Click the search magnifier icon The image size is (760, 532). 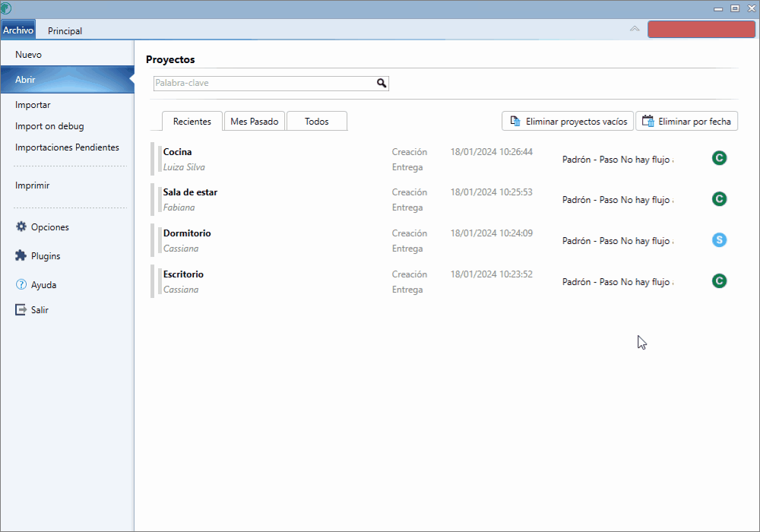tap(382, 84)
